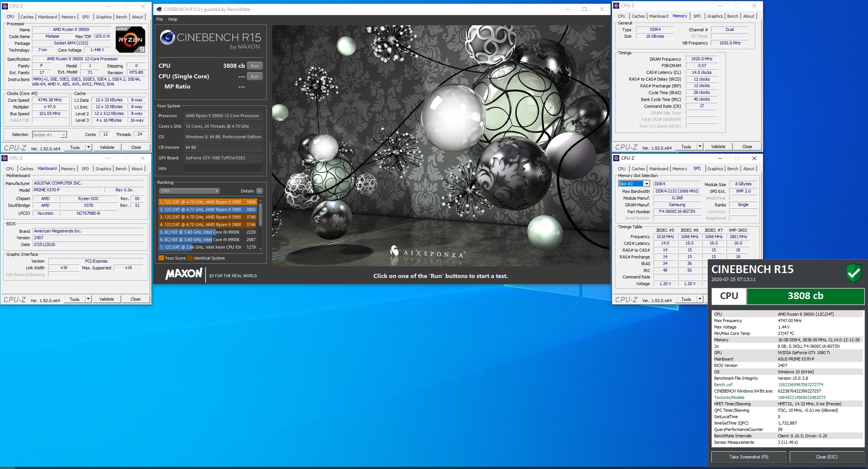Click the CPU-Z icon in the Mainboard window titlebar
868x469 pixels.
pos(5,158)
